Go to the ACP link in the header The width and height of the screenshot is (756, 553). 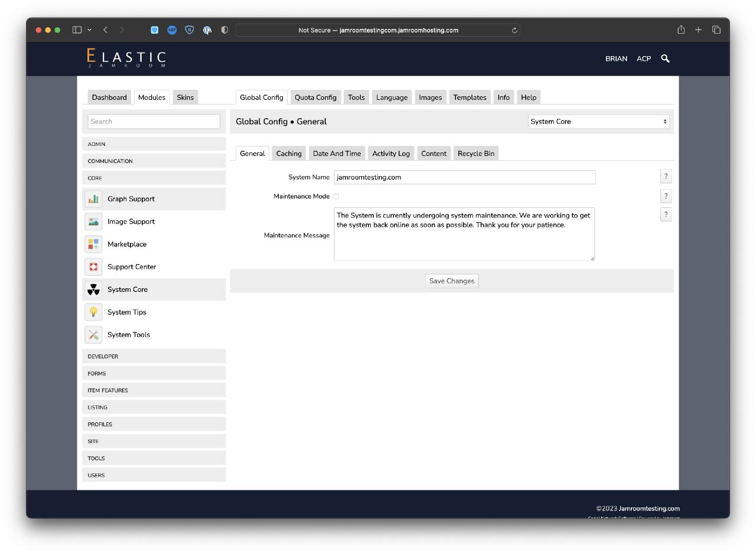tap(644, 58)
